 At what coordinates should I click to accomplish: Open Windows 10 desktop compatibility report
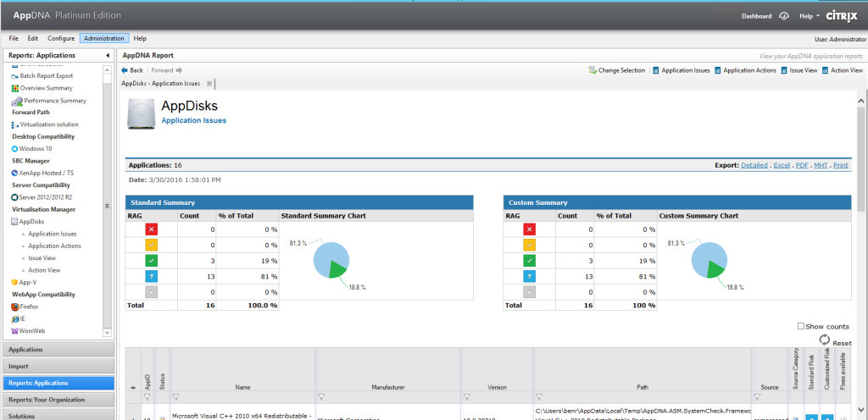tap(36, 148)
